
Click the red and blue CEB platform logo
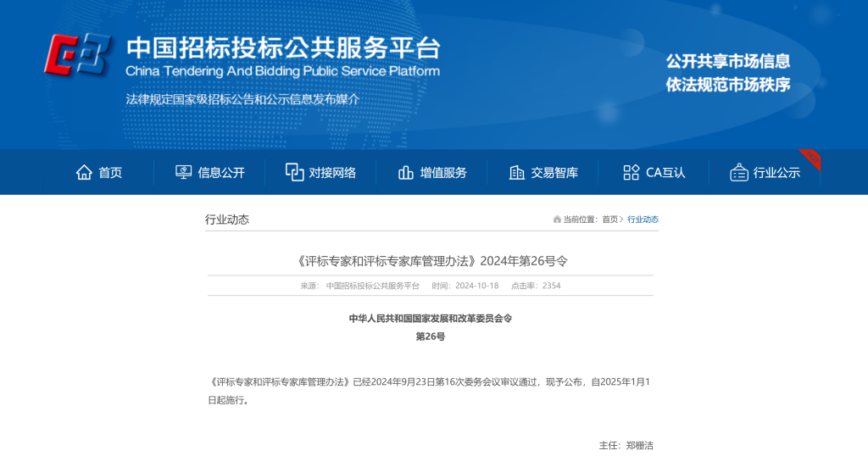point(77,54)
